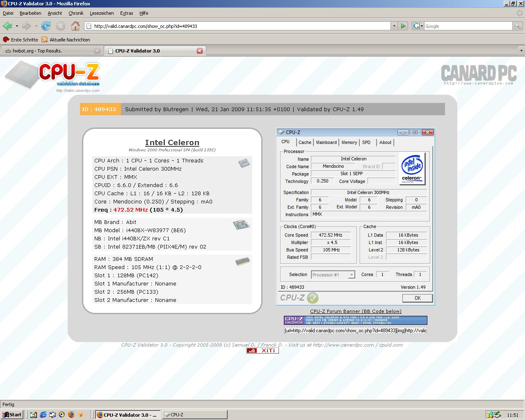Click the page icon in the address bar
The width and height of the screenshot is (525, 420).
pyautogui.click(x=89, y=26)
